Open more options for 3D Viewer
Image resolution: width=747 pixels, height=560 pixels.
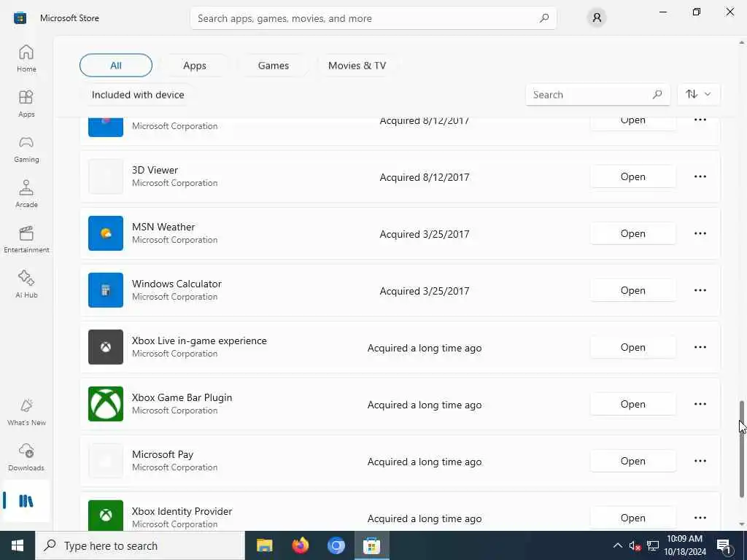coord(700,176)
